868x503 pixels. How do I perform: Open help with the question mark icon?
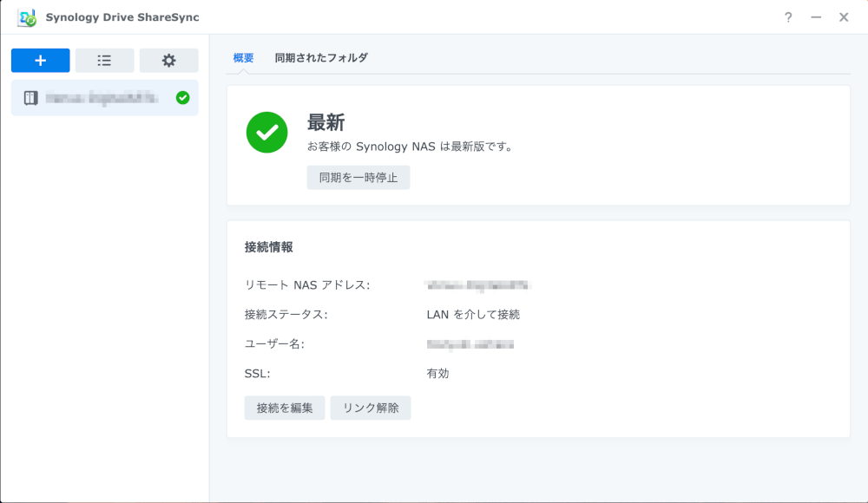click(788, 17)
